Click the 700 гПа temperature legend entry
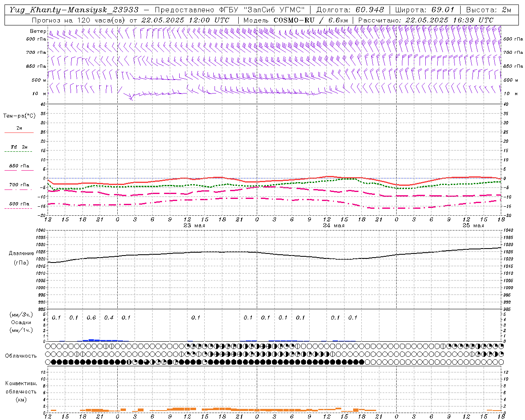525x420 pixels. click(x=19, y=185)
